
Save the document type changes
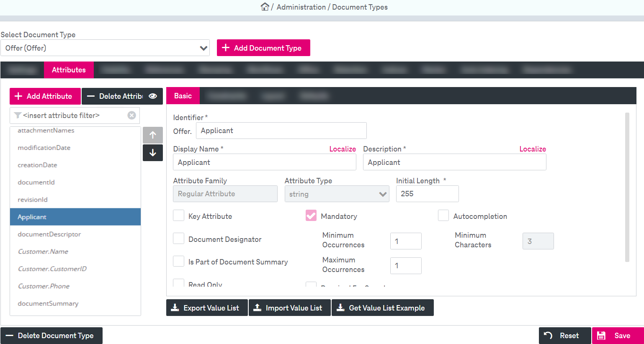(618, 336)
